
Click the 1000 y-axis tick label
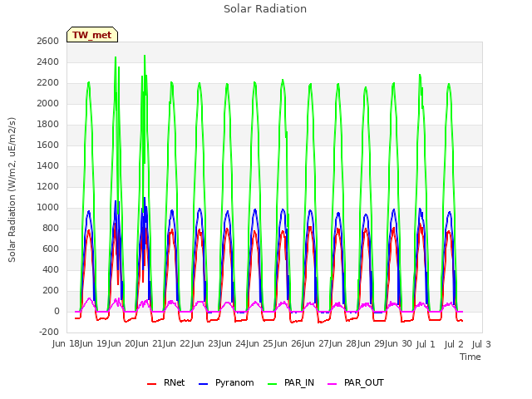click(x=48, y=207)
